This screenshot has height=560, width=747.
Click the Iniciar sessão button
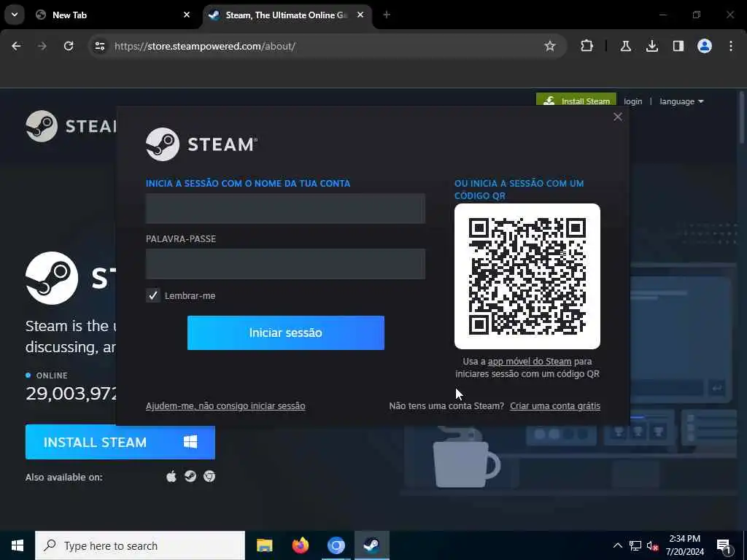click(285, 332)
